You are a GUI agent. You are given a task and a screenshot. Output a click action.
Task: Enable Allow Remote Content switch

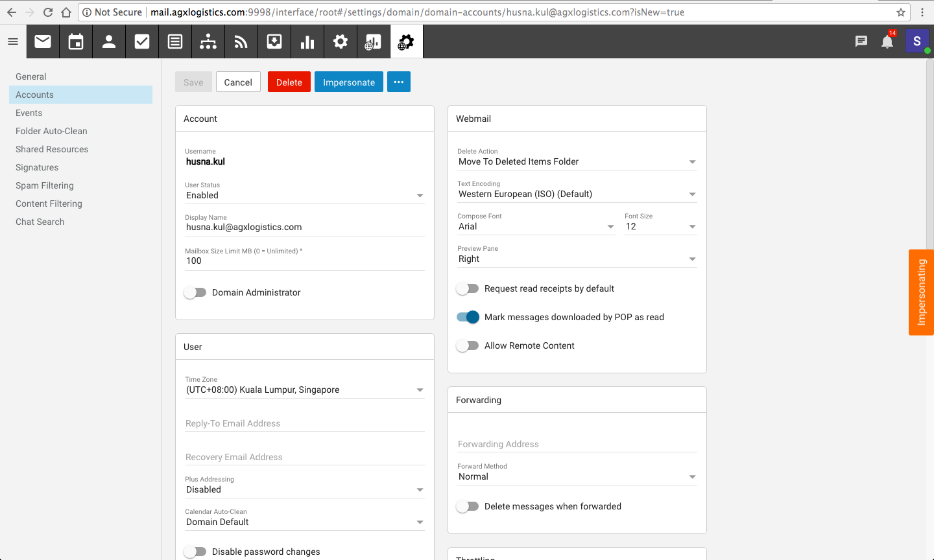click(x=468, y=345)
